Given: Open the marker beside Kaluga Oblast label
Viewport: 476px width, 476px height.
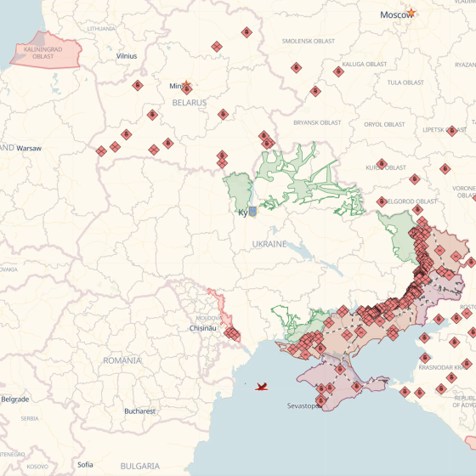Looking at the screenshot, I should tap(338, 71).
